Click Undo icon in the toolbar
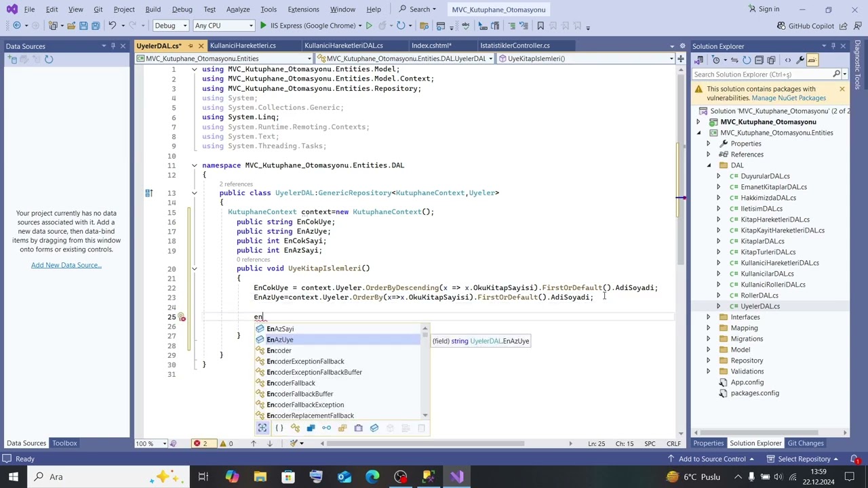Viewport: 868px width, 488px height. click(x=113, y=26)
